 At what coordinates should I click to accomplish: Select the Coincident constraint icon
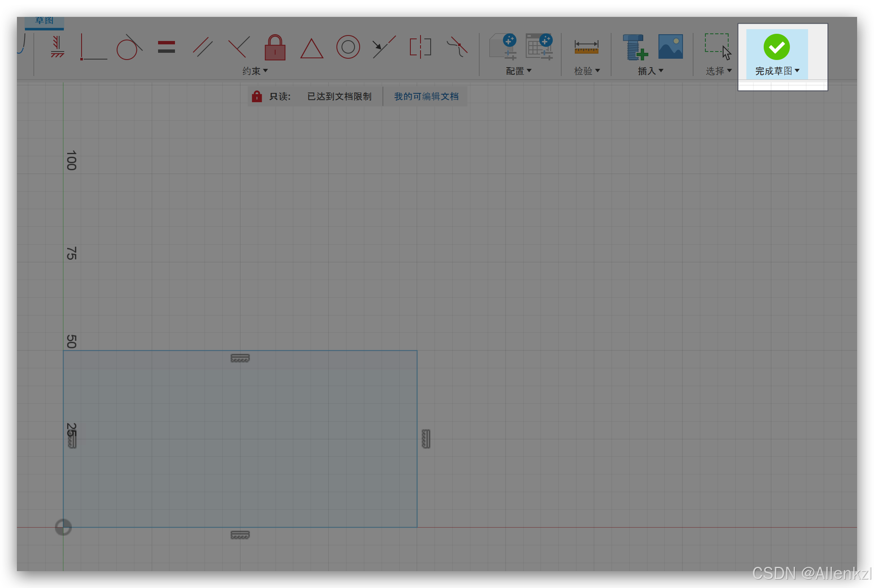click(x=93, y=47)
